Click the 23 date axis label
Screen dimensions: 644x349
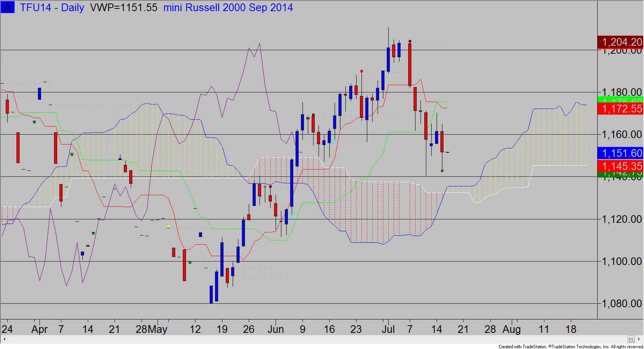pos(356,329)
